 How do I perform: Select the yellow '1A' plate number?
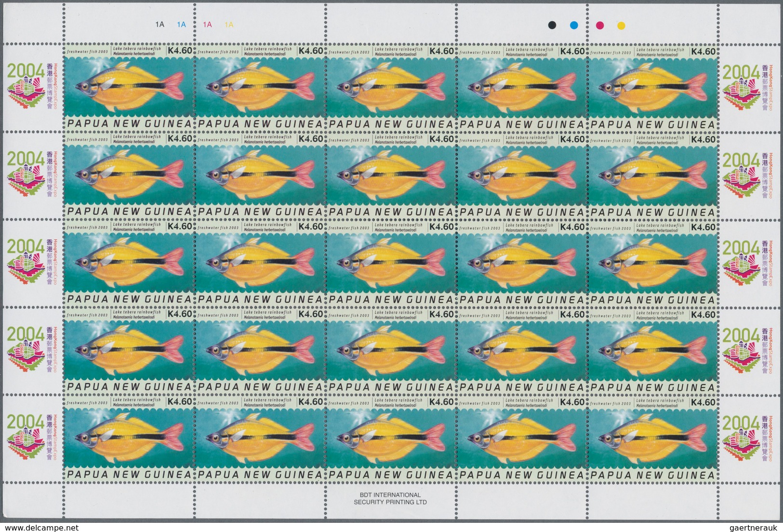229,25
